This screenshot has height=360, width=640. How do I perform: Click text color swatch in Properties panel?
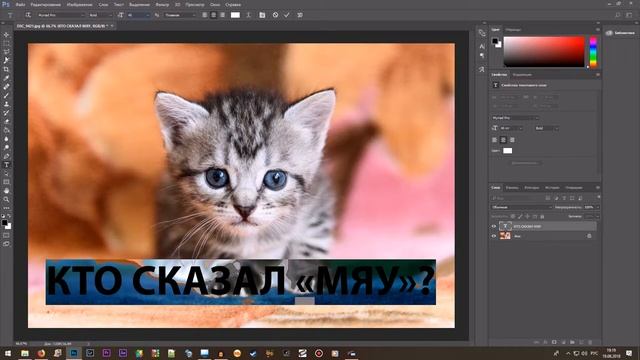click(x=507, y=151)
